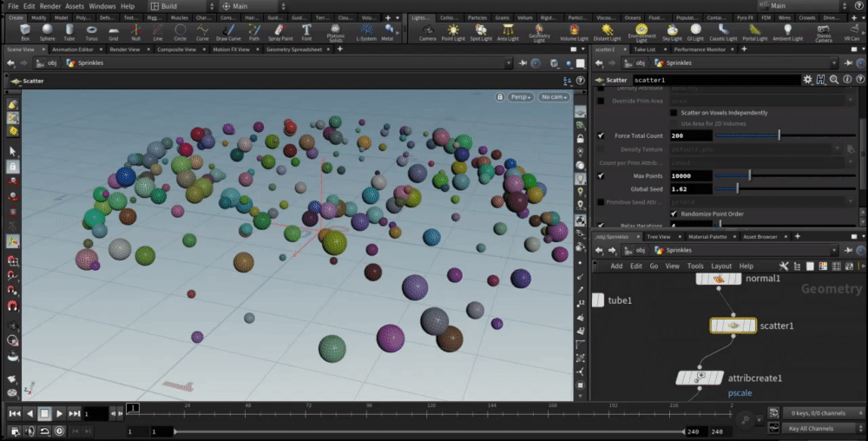Click the scatter1 parameter search icon
868x441 pixels.
point(833,80)
